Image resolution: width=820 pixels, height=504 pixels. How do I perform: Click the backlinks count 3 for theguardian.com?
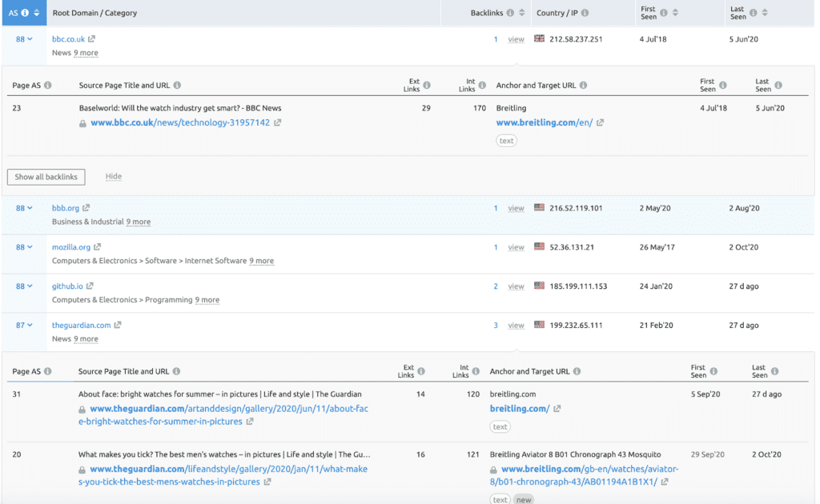496,325
